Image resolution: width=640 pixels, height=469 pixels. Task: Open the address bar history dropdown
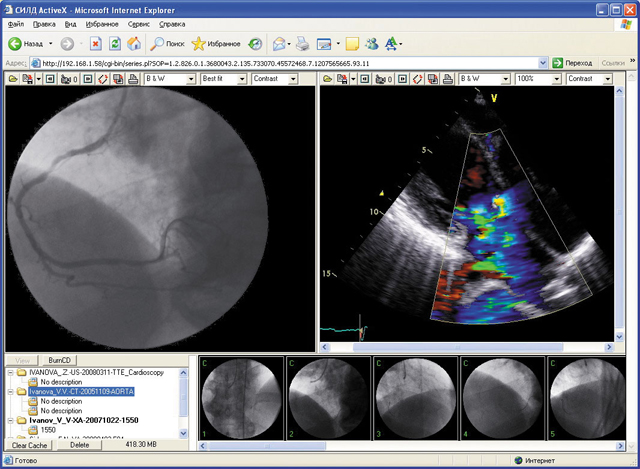tap(543, 63)
